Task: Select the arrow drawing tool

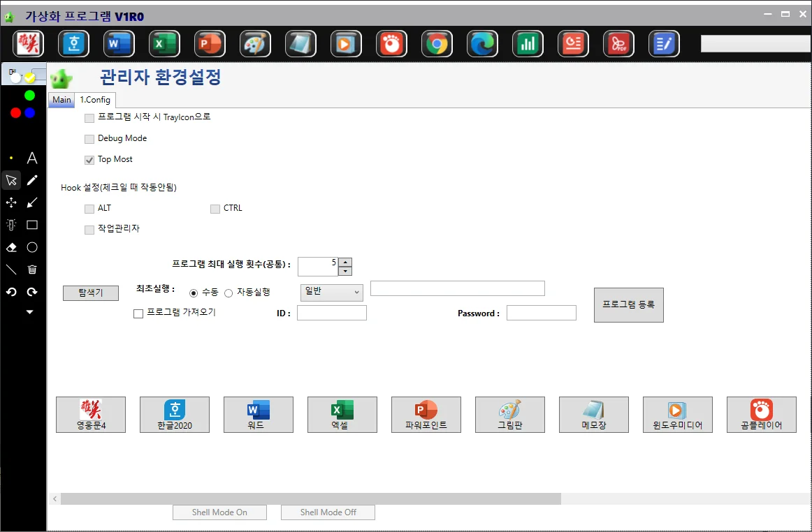Action: (x=32, y=202)
